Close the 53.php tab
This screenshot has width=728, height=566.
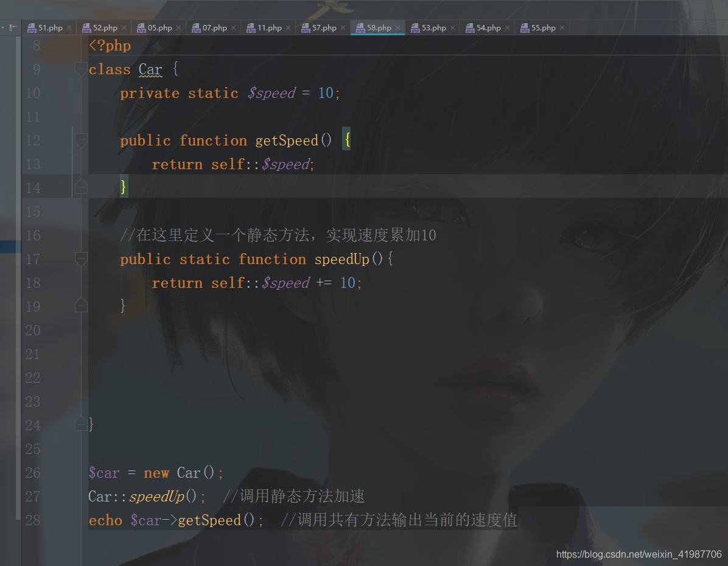tap(453, 28)
